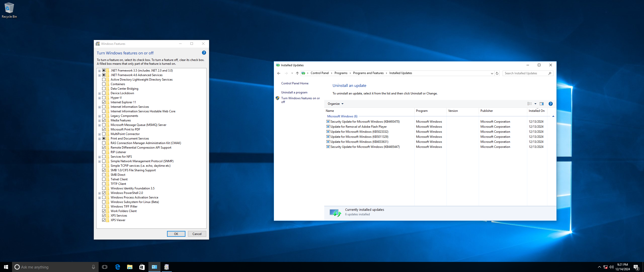Sort by Program column header
The image size is (644, 272).
(430, 111)
